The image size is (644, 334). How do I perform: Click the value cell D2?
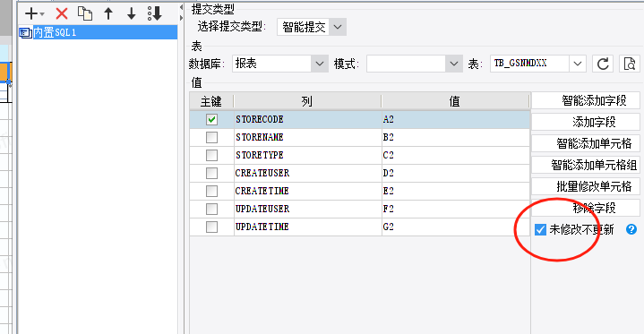456,173
